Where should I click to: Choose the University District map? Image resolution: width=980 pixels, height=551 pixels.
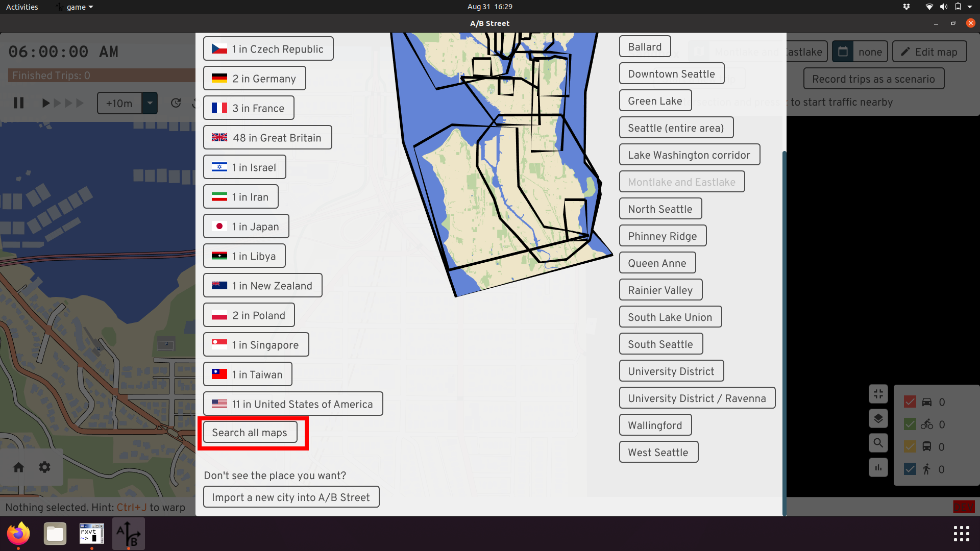click(x=671, y=371)
